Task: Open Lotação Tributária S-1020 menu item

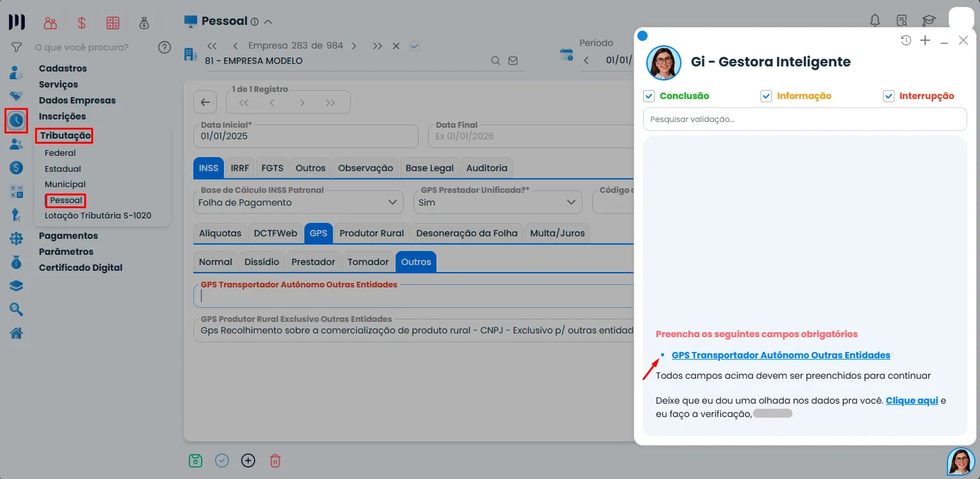Action: click(x=98, y=215)
